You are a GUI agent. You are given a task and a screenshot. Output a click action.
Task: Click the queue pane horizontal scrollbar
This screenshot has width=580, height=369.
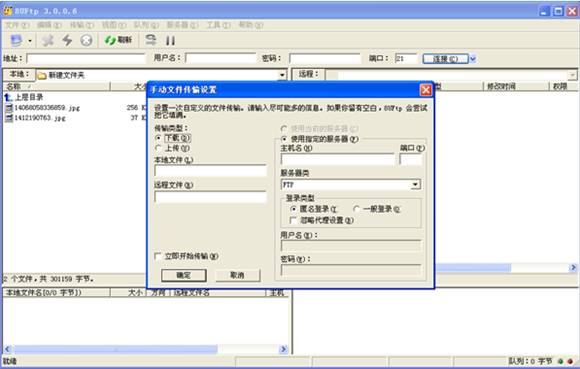[146, 349]
